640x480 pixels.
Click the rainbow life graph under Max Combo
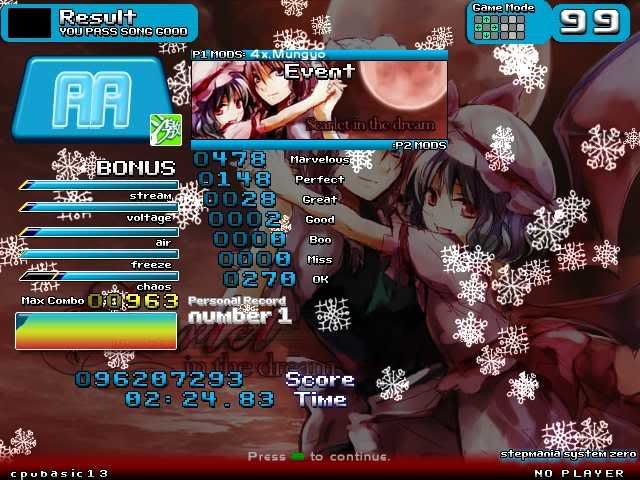[x=96, y=331]
